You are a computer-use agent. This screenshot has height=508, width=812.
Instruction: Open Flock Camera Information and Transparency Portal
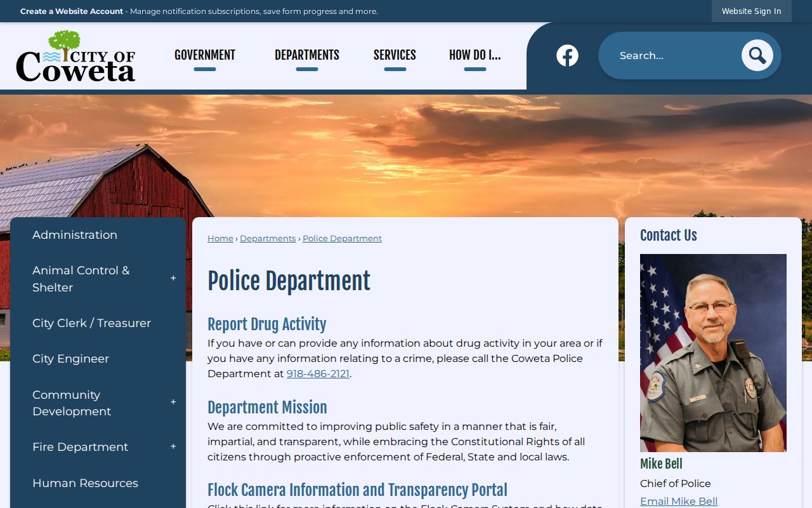click(x=357, y=490)
